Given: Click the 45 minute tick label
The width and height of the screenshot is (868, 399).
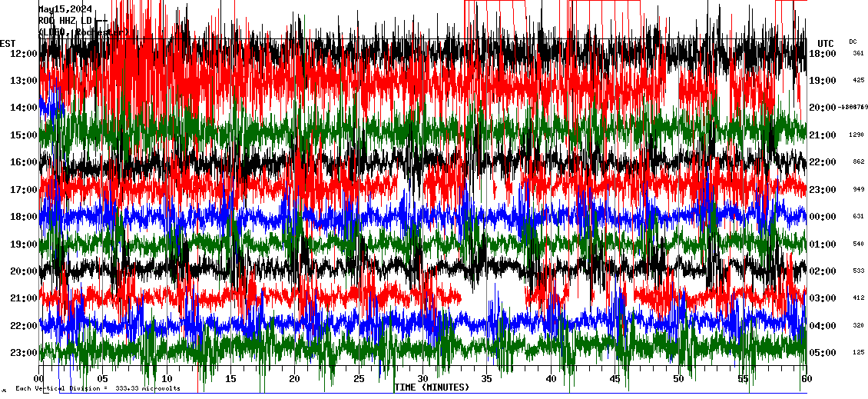Looking at the screenshot, I should click(615, 379).
